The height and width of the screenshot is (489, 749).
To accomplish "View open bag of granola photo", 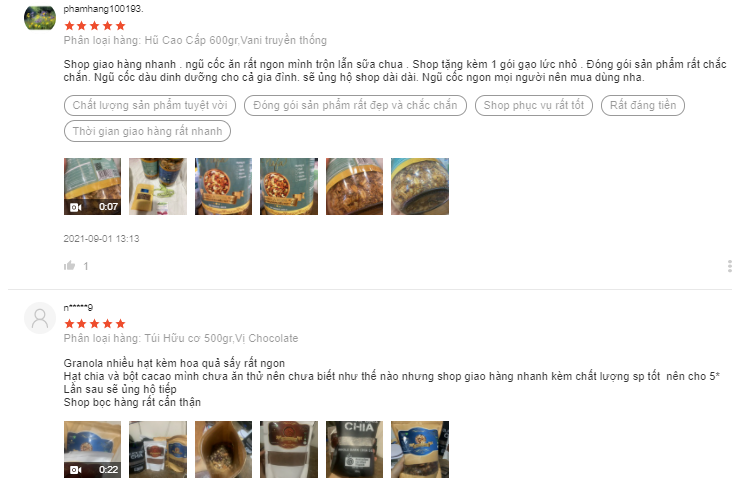I will 223,449.
